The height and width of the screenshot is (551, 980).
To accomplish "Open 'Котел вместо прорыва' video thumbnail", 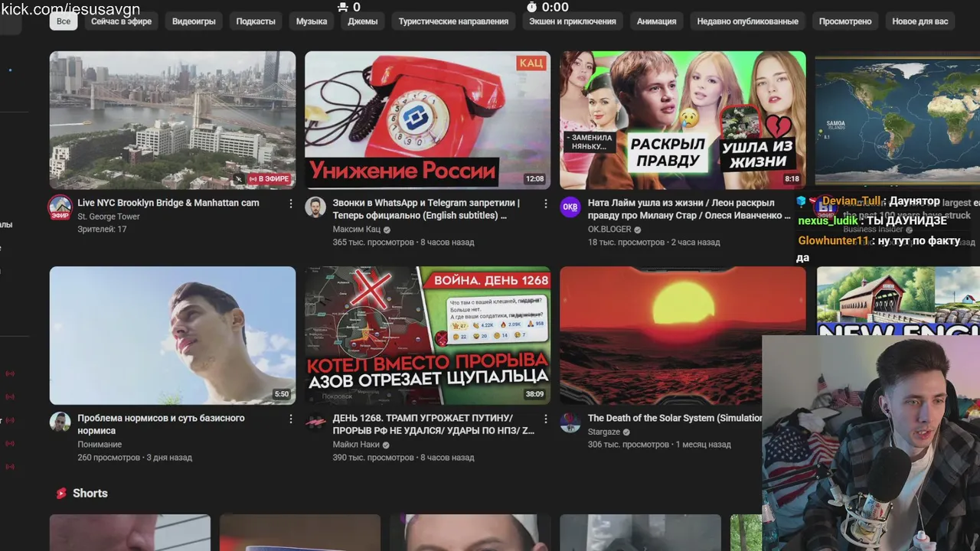I will (x=427, y=335).
